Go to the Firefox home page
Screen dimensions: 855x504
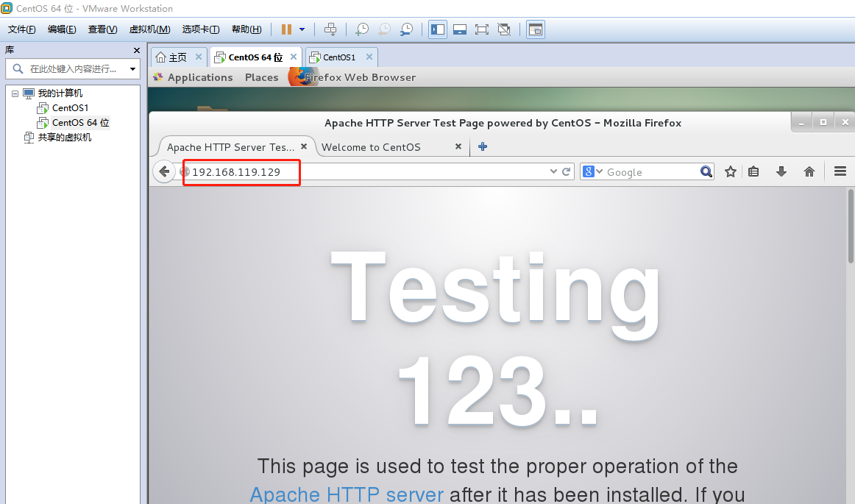click(809, 172)
